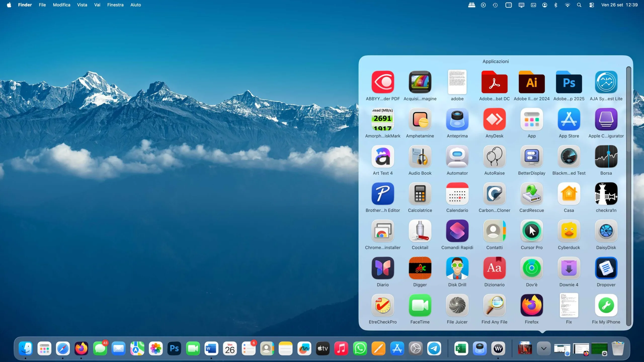Open Firefox from the Applications grid
The image size is (644, 362).
point(531,305)
